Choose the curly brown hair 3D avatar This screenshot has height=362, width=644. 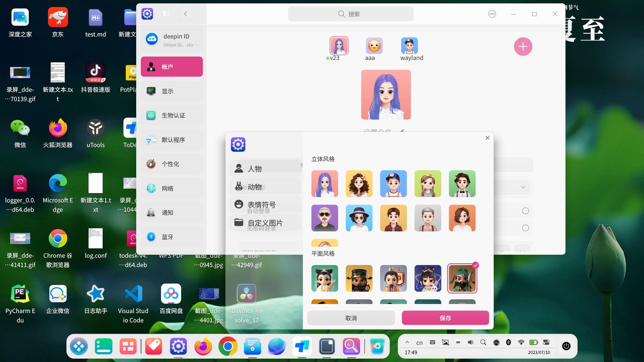[x=359, y=184]
